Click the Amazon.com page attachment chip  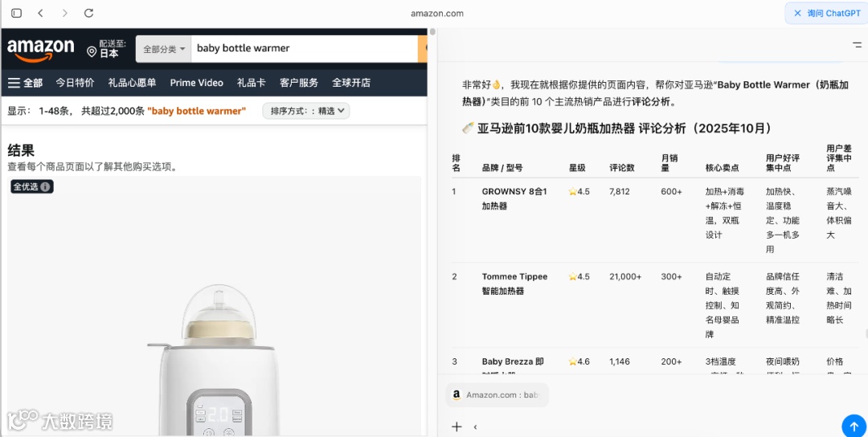click(497, 395)
